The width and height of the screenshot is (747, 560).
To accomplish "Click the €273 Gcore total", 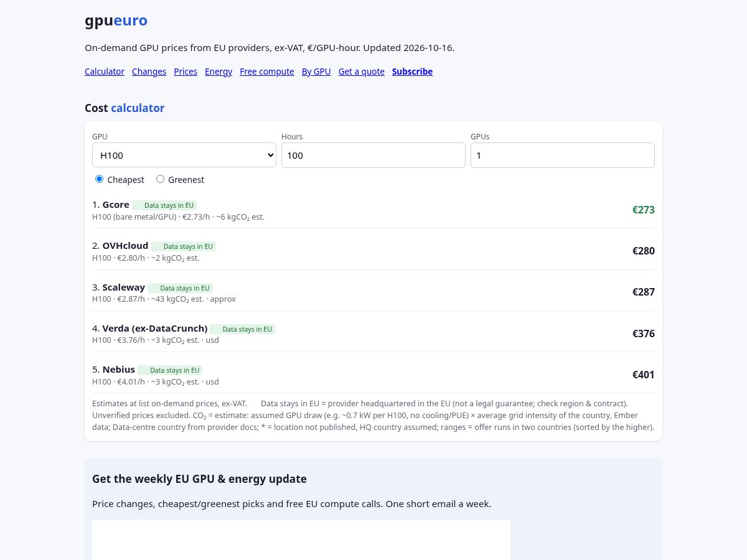I will [644, 210].
